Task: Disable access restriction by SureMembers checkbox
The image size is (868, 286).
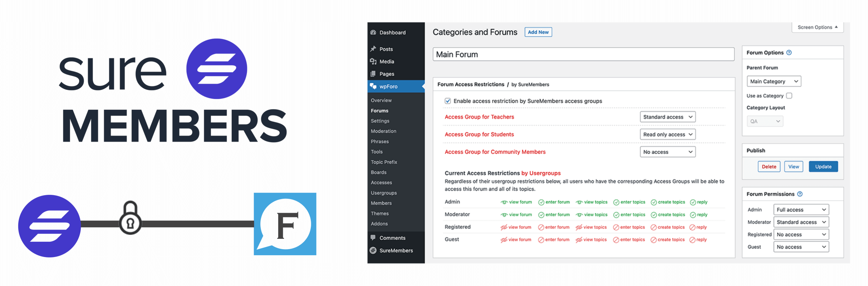Action: coord(448,101)
